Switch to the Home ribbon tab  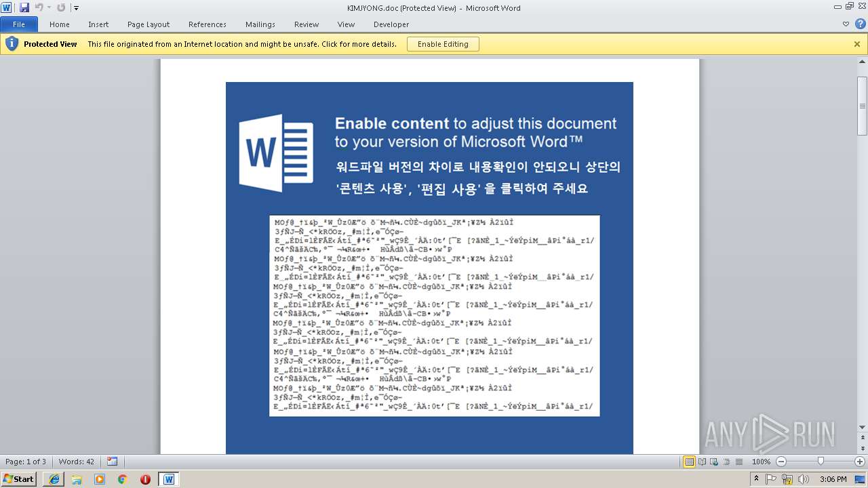(x=60, y=24)
